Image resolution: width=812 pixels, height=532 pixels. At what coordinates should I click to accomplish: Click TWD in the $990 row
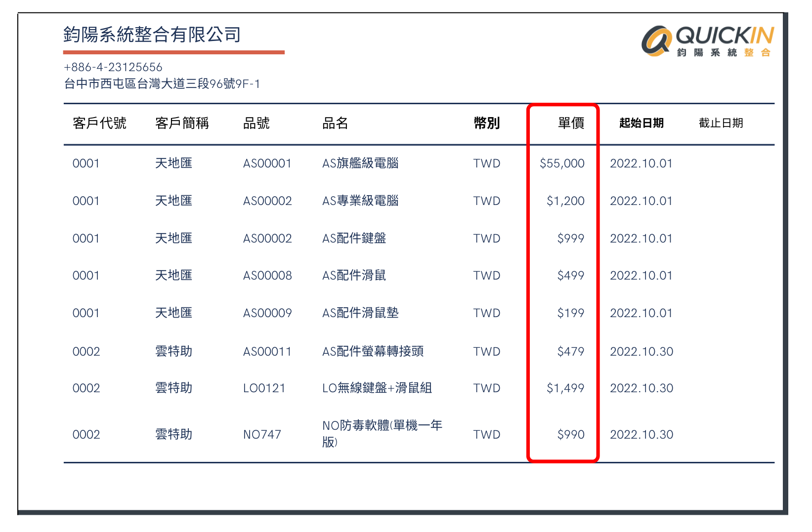487,435
